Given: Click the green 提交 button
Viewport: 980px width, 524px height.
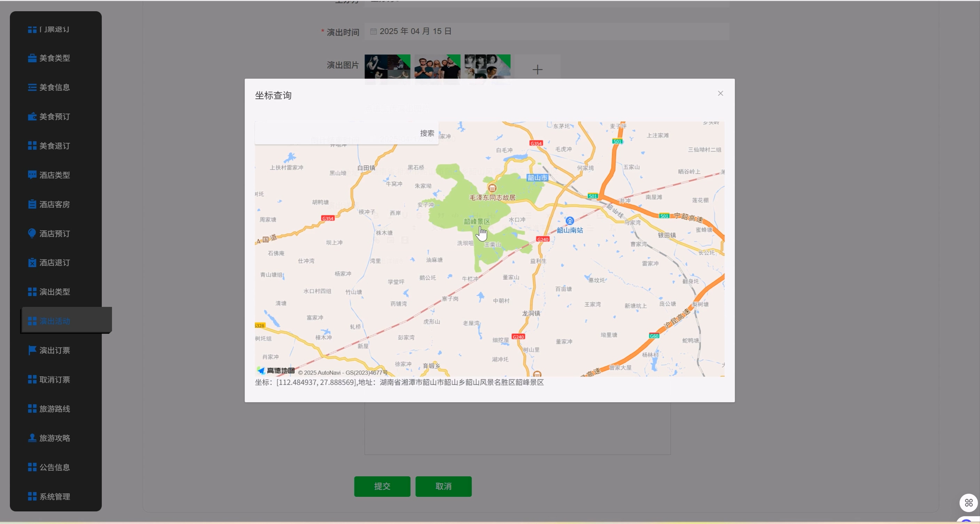Looking at the screenshot, I should click(x=382, y=486).
